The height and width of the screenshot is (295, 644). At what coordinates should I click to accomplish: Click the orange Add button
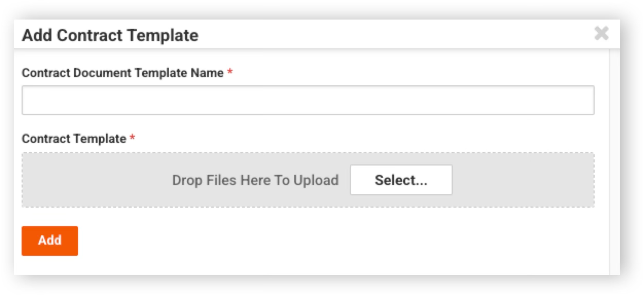pos(50,241)
